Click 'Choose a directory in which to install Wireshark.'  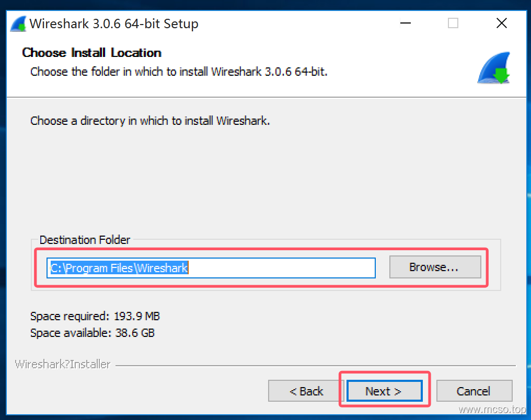coord(150,121)
